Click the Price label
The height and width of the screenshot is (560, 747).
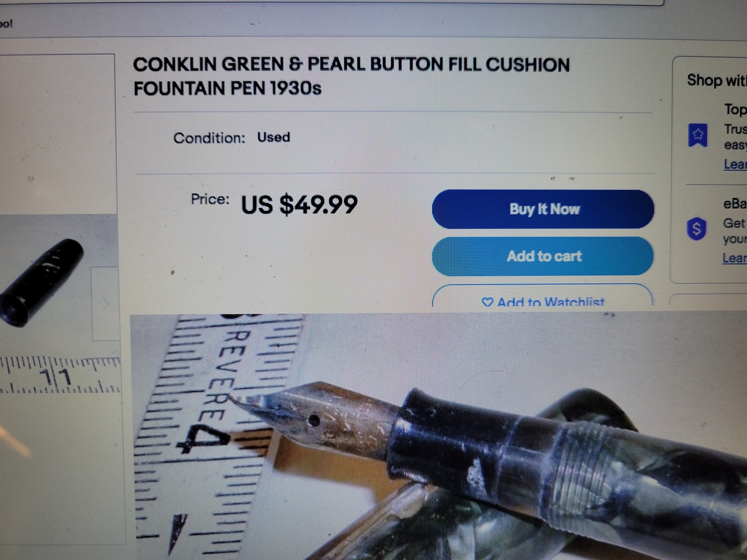click(x=210, y=199)
